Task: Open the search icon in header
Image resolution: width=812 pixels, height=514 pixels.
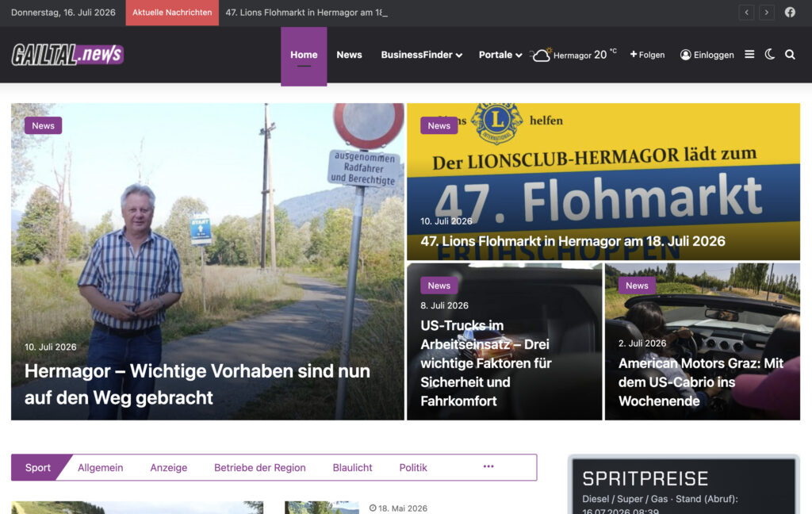Action: click(790, 55)
